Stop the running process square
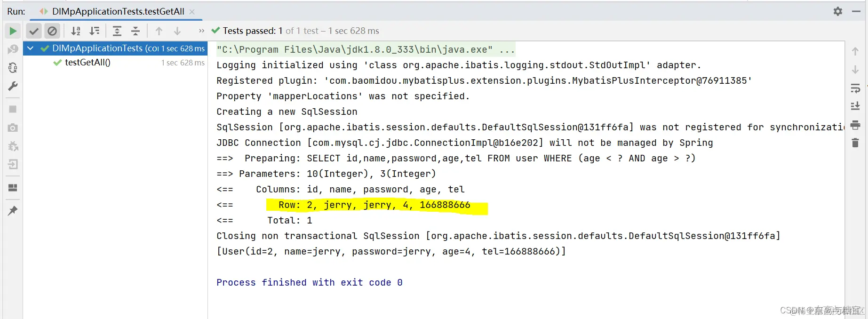The width and height of the screenshot is (868, 319). pyautogui.click(x=13, y=109)
